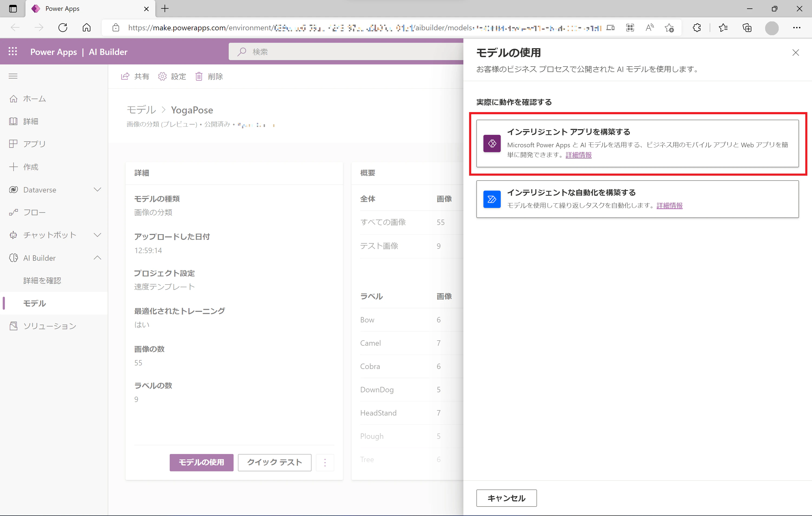This screenshot has width=812, height=516.
Task: Open 詳細情報 link in automation card
Action: point(669,205)
